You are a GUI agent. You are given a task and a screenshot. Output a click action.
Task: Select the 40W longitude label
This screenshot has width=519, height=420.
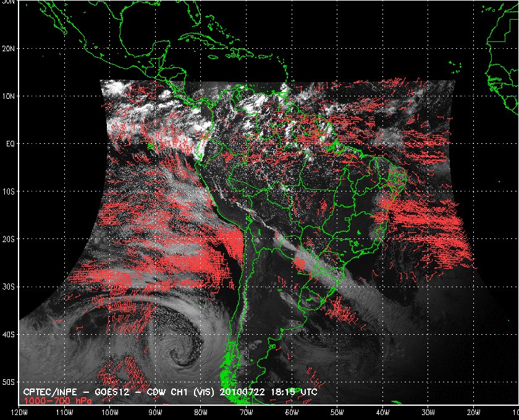tap(382, 413)
